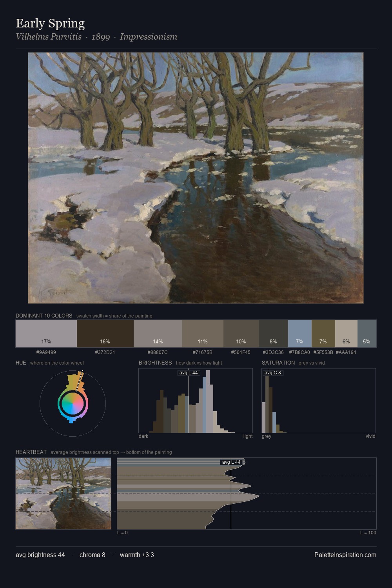This screenshot has width=392, height=588.
Task: Click the year 1899
Action: click(x=101, y=37)
